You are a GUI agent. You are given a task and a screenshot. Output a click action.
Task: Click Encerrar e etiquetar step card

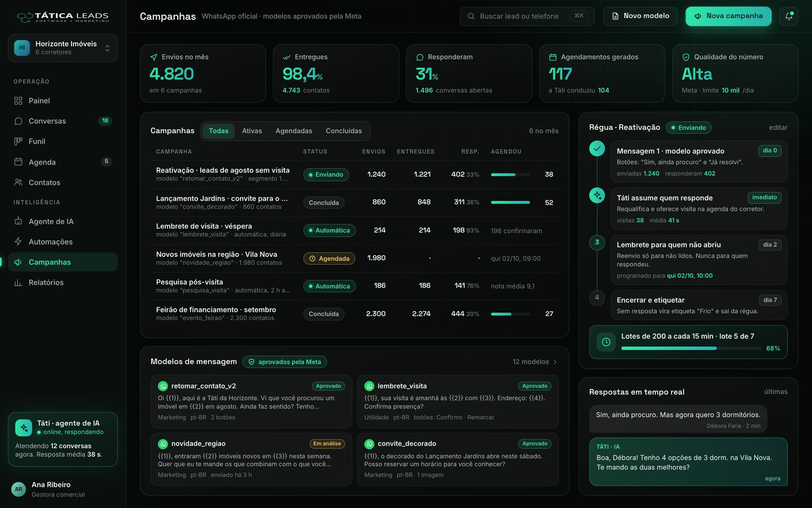pyautogui.click(x=699, y=305)
